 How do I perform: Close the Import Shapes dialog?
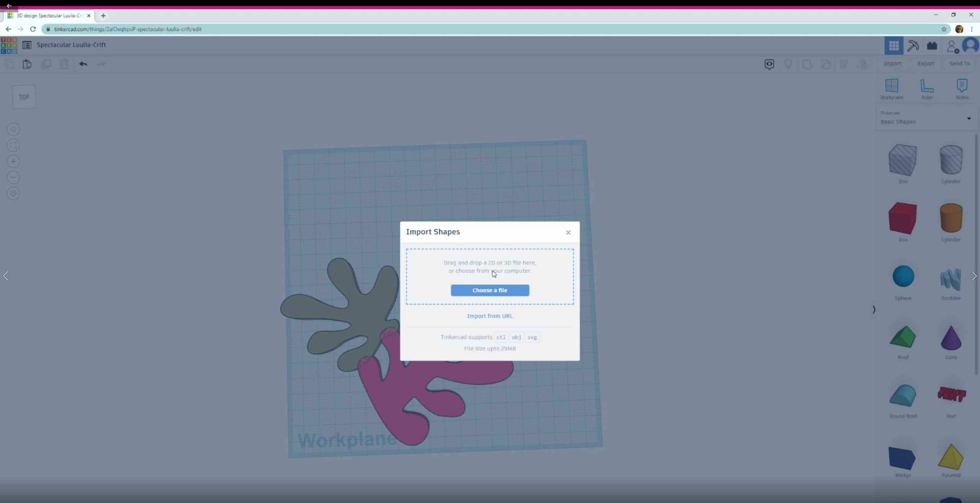pos(568,232)
